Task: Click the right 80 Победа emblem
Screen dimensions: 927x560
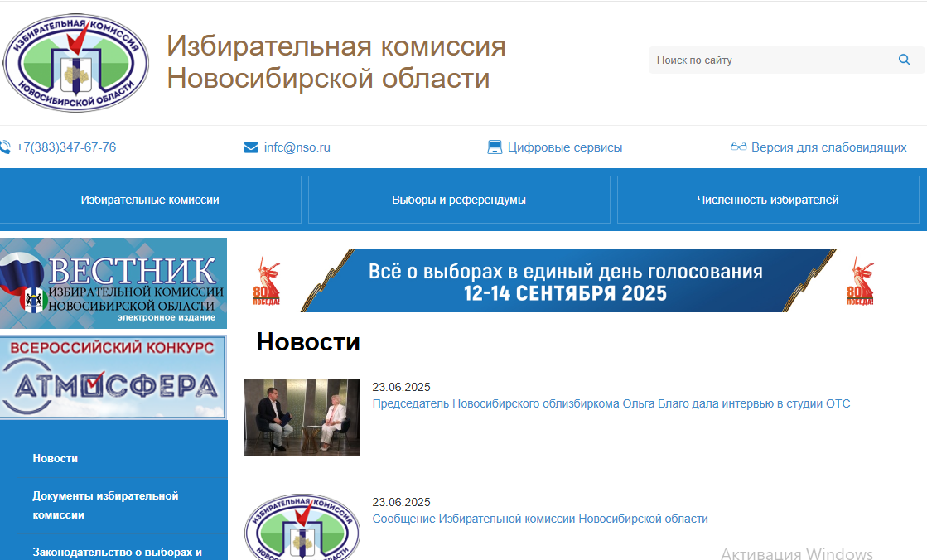Action: point(860,282)
